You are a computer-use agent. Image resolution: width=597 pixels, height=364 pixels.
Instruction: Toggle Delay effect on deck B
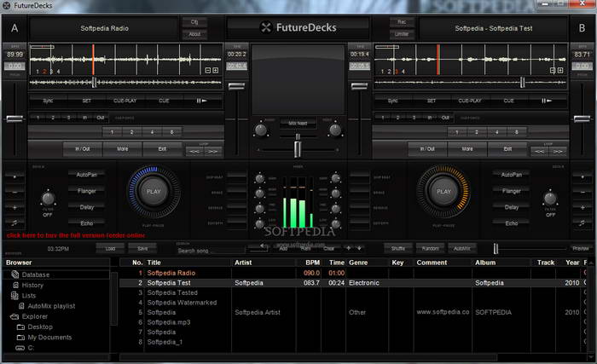[512, 207]
